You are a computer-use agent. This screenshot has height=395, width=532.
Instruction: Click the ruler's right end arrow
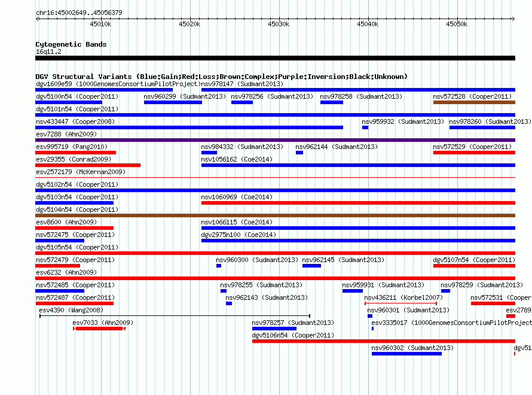pos(513,19)
